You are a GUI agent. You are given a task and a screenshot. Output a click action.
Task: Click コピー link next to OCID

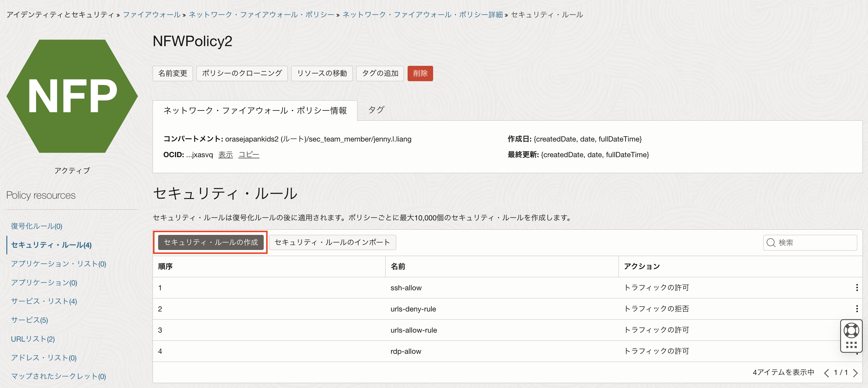click(249, 155)
